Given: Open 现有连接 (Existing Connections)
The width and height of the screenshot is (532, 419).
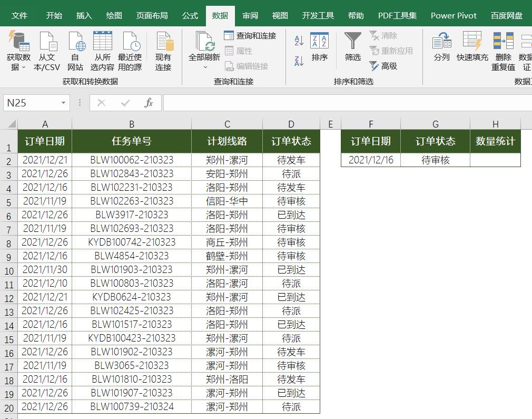Looking at the screenshot, I should click(163, 51).
